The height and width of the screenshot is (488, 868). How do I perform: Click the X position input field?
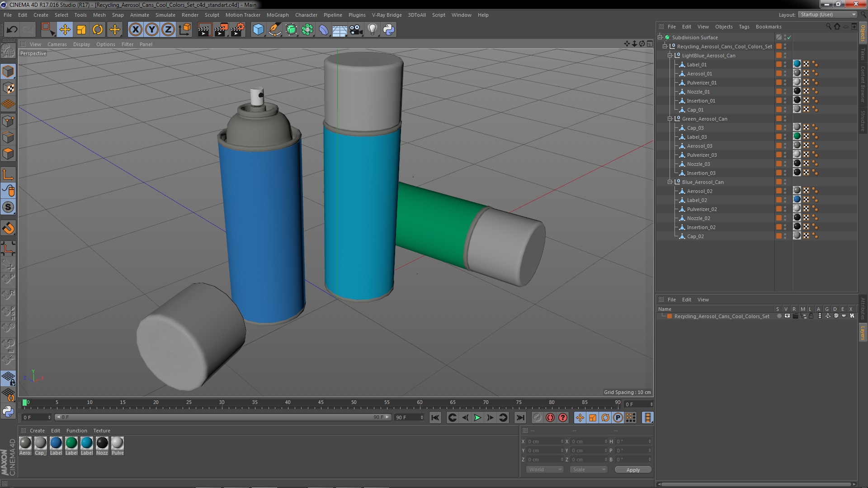click(545, 441)
